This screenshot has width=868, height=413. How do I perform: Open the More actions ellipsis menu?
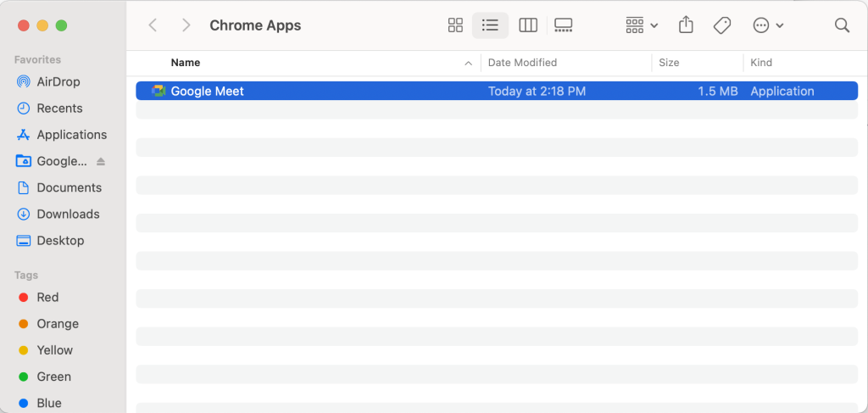768,25
